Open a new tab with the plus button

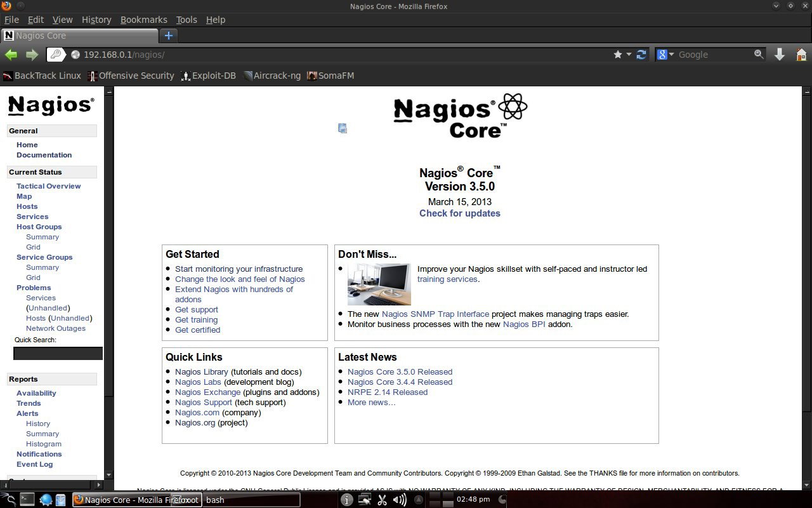coord(168,36)
